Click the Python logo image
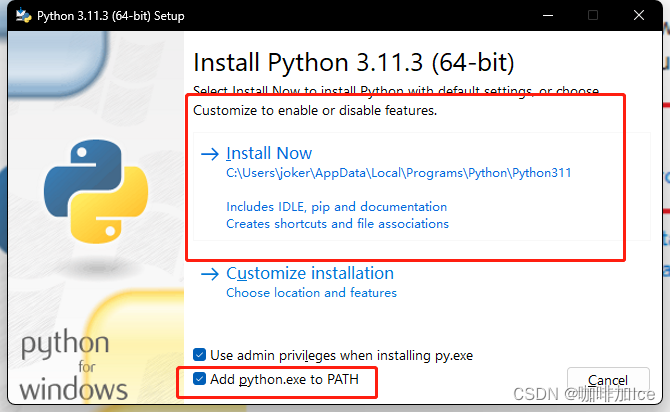 [x=96, y=191]
